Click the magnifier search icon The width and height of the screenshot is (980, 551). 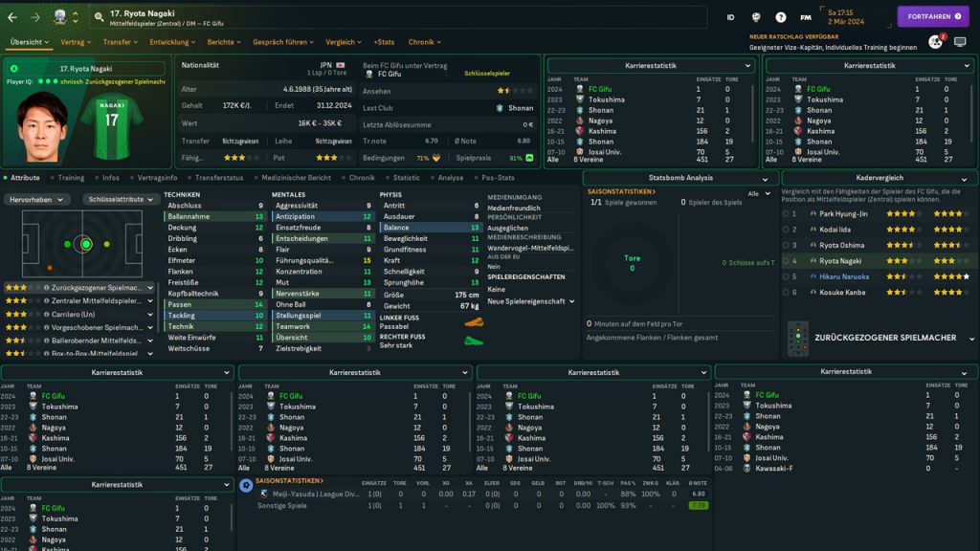100,17
